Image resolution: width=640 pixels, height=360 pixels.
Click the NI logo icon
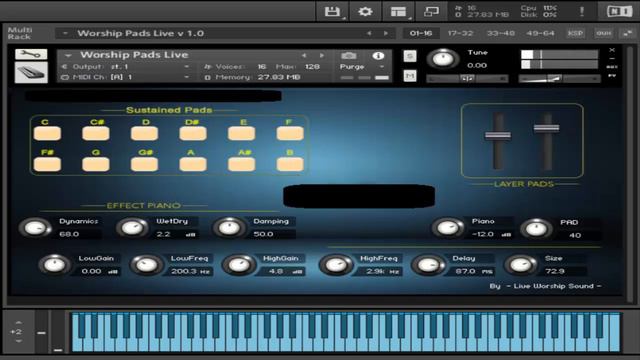620,11
